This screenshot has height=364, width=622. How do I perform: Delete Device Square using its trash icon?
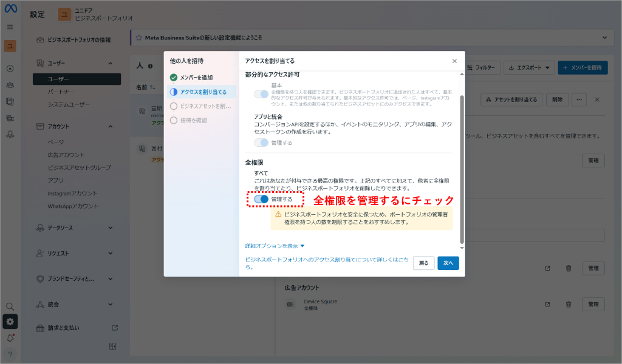pos(569,304)
